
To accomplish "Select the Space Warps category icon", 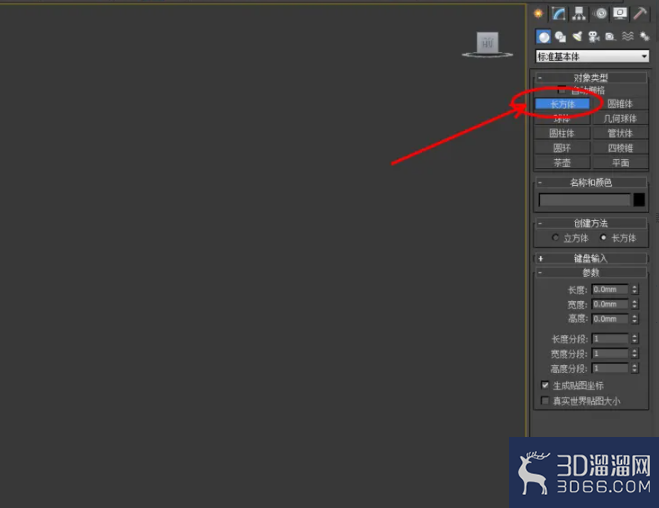I will click(x=627, y=37).
